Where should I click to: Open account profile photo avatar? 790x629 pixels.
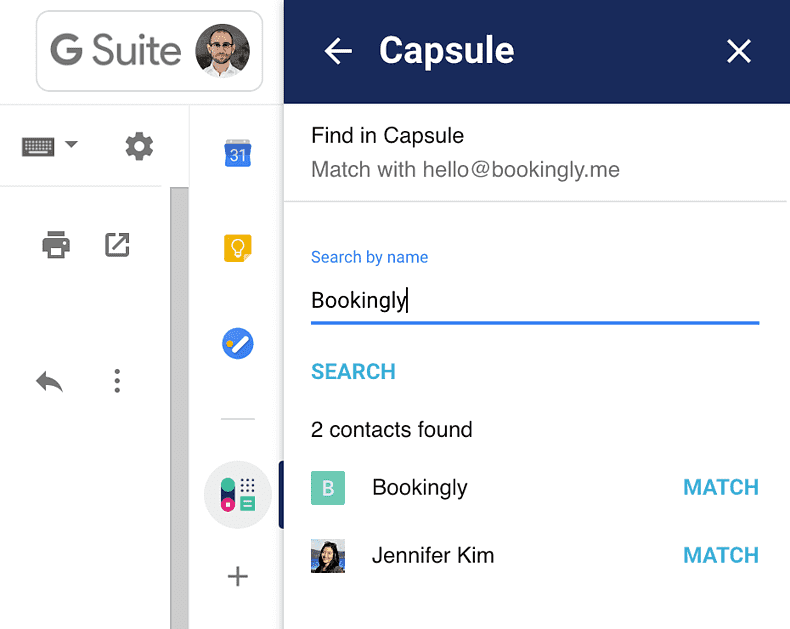[x=222, y=51]
